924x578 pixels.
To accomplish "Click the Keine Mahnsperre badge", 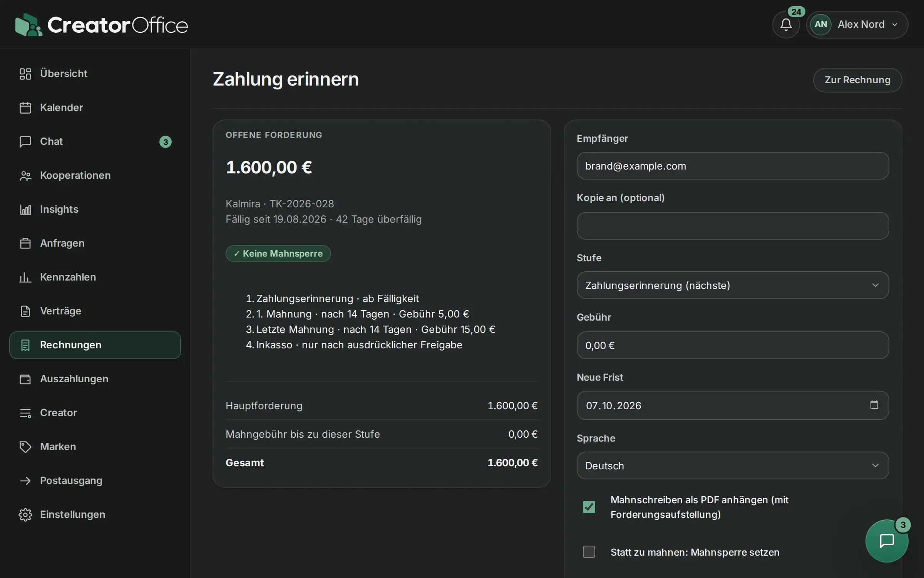I will click(x=278, y=254).
